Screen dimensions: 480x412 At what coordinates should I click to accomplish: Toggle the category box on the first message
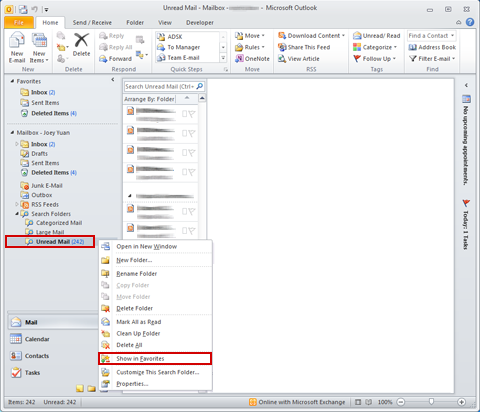[x=184, y=114]
